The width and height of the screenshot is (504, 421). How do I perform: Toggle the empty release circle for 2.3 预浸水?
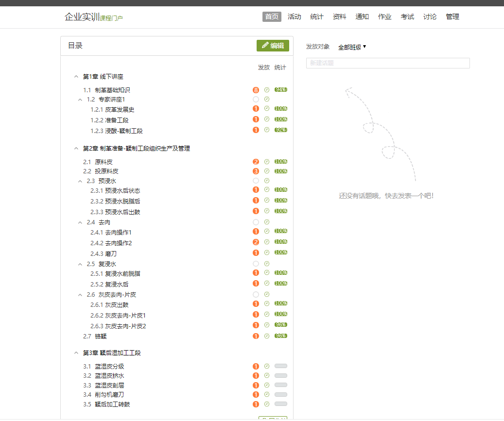(256, 181)
